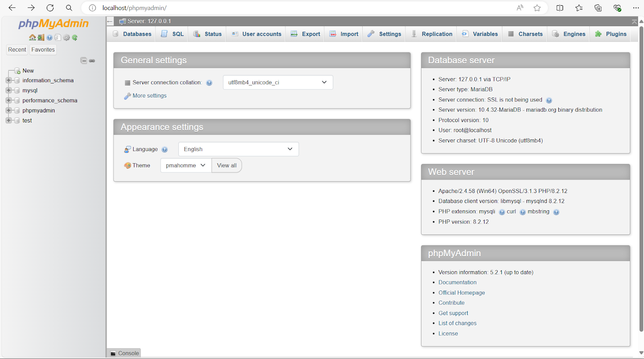644x359 pixels.
Task: Click the New database icon in tree
Action: pyautogui.click(x=17, y=71)
